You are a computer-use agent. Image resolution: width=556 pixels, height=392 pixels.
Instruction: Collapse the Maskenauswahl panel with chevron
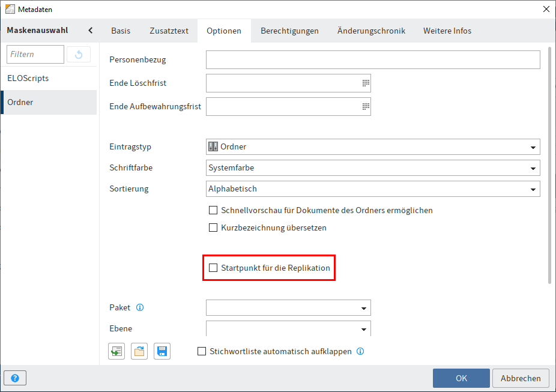pos(91,31)
